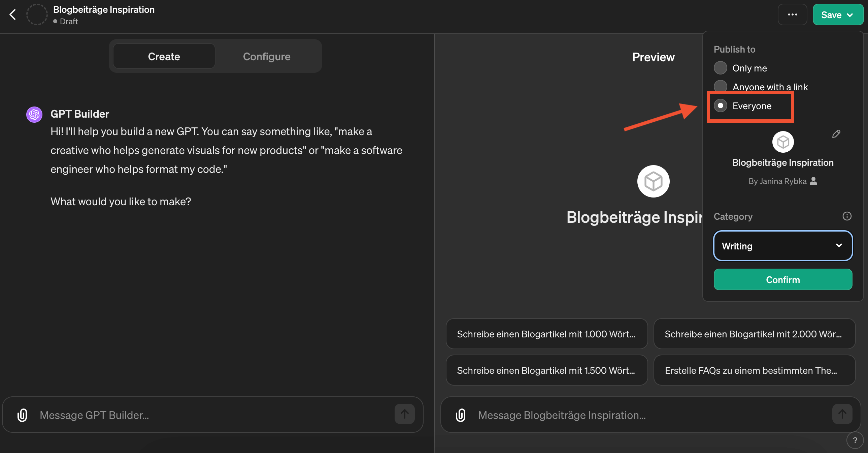Click the back arrow icon

13,14
